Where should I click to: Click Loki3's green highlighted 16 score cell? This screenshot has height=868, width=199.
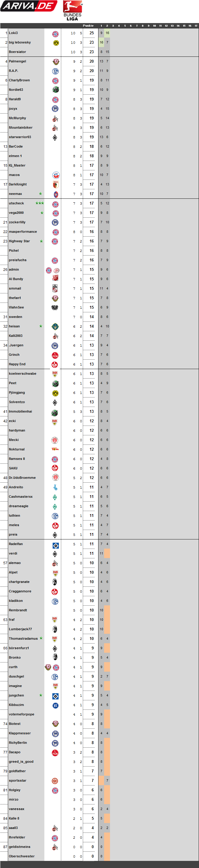tap(107, 33)
